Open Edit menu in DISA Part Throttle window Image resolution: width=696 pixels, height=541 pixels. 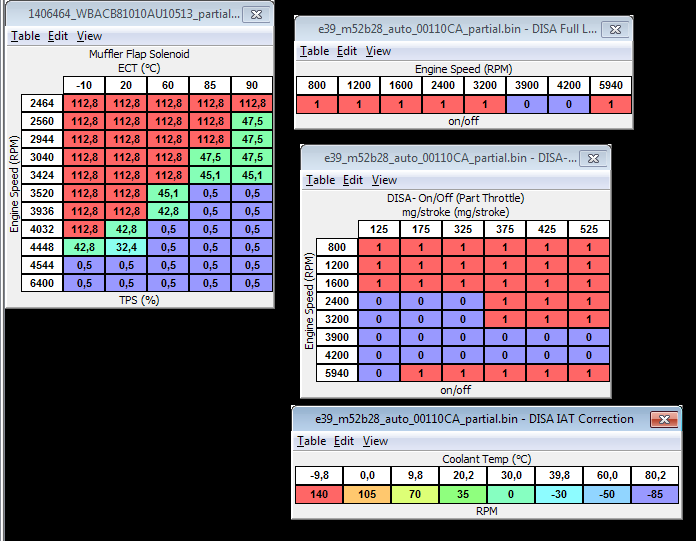[x=353, y=180]
